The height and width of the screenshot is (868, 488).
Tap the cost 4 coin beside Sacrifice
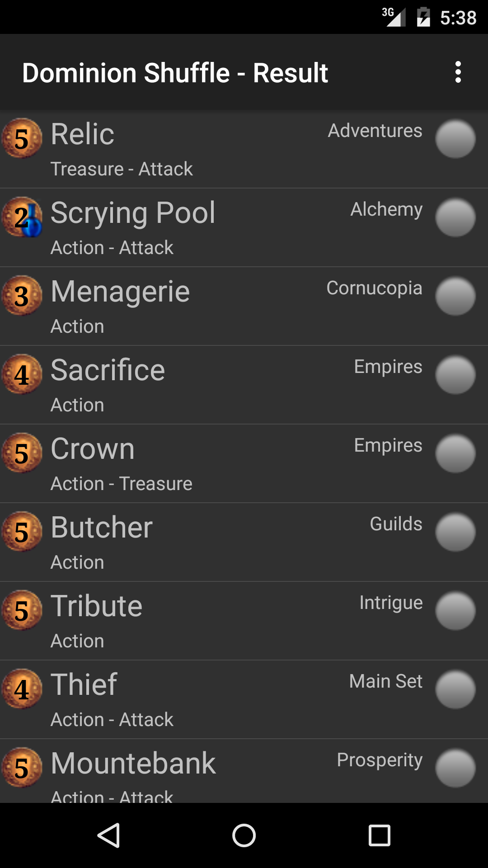(22, 374)
